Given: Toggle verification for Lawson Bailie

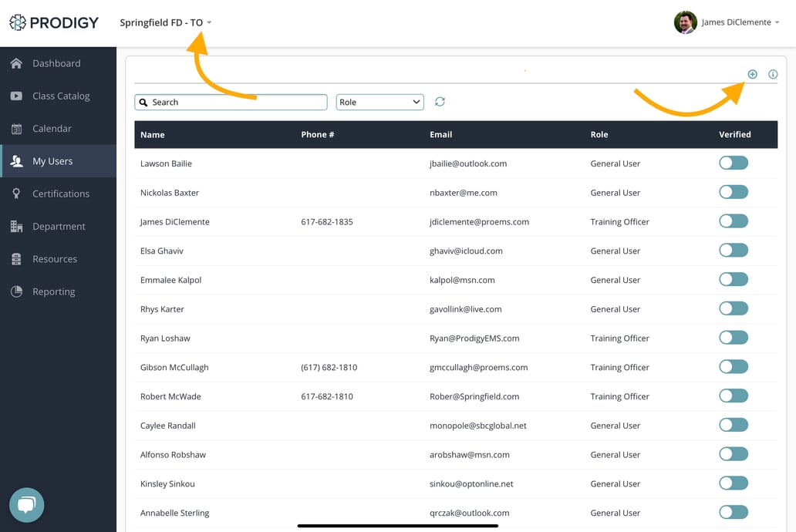Looking at the screenshot, I should (x=733, y=163).
